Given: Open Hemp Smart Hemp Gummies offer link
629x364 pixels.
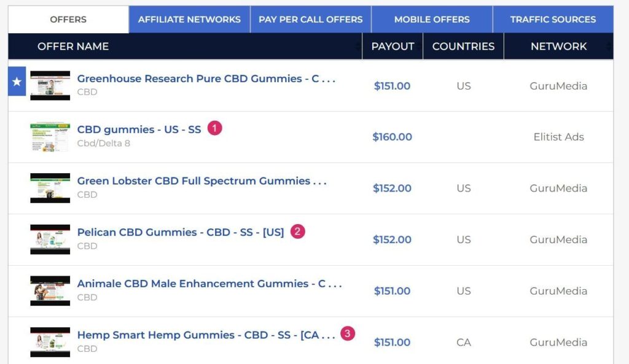Looking at the screenshot, I should (x=206, y=335).
